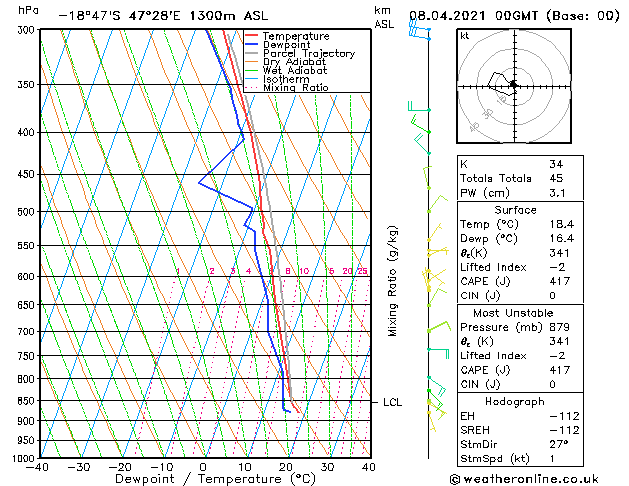Click the wind barb at 300 hPa
The height and width of the screenshot is (486, 629).
pos(419,30)
